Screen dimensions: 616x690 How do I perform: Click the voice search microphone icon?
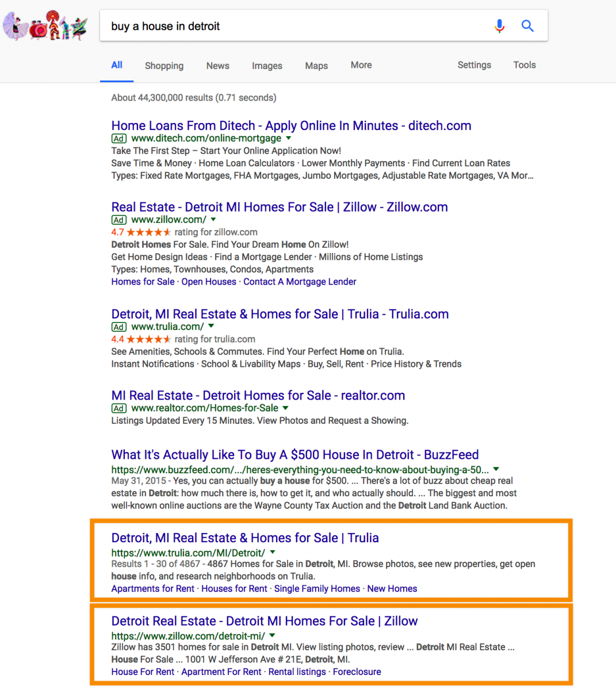pos(499,26)
